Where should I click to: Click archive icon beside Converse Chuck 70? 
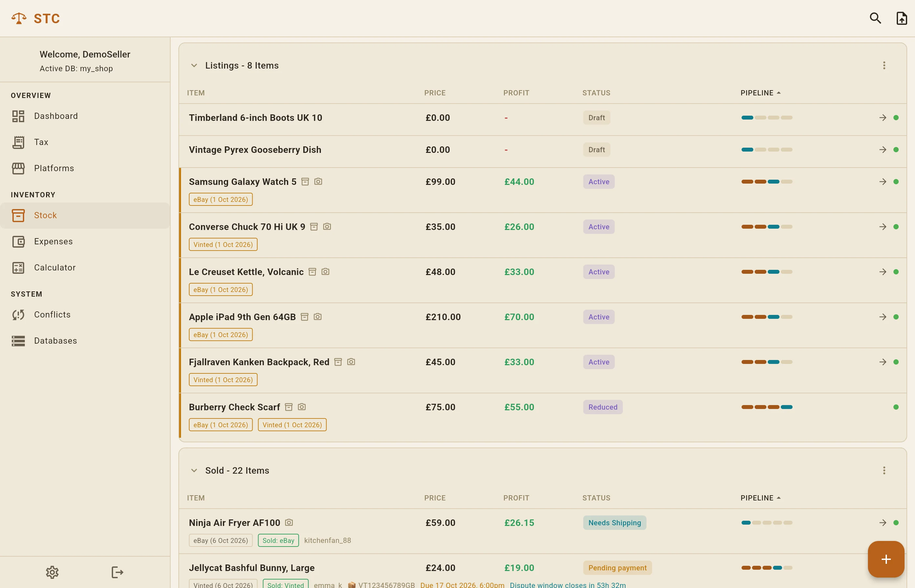[314, 227]
